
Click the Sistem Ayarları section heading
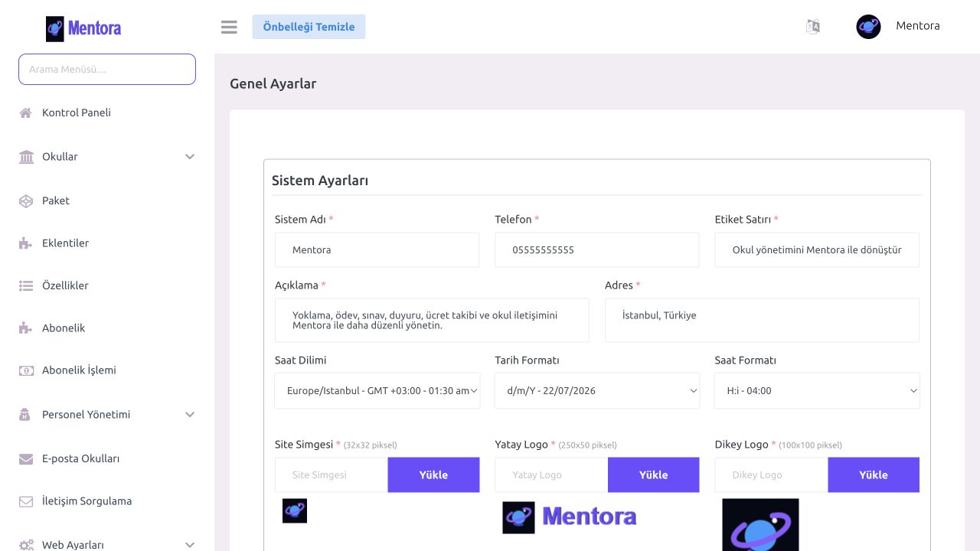pyautogui.click(x=320, y=181)
